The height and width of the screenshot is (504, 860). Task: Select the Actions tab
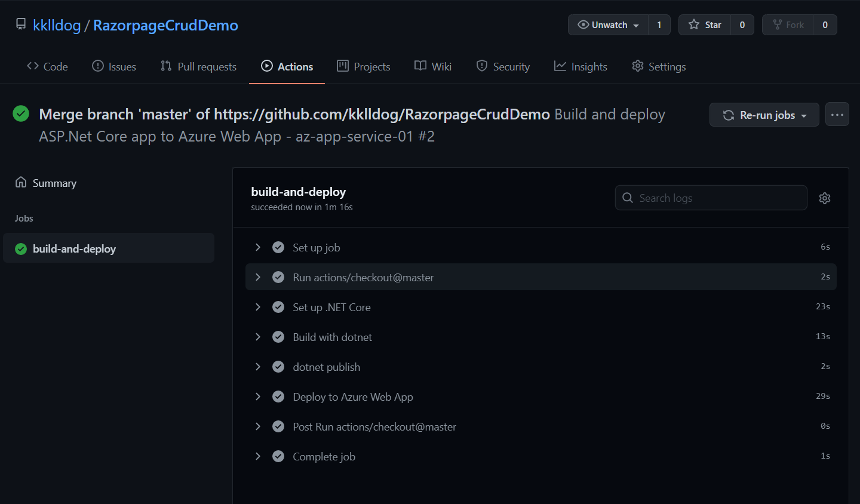(287, 66)
